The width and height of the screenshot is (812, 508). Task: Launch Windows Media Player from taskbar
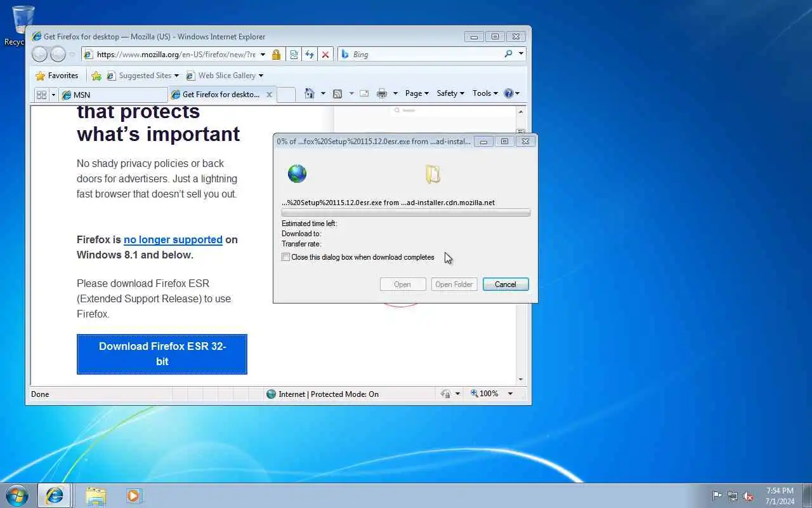(133, 495)
